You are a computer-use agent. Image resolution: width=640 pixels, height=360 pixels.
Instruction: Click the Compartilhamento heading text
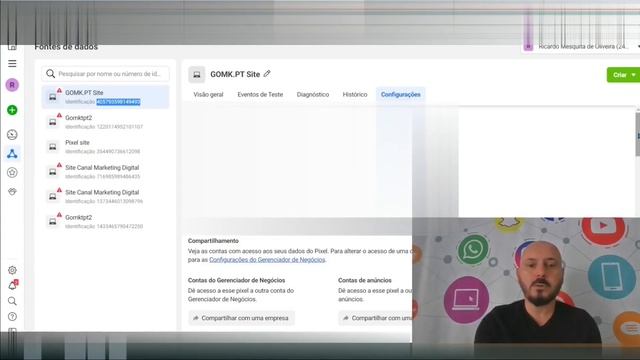(213, 241)
